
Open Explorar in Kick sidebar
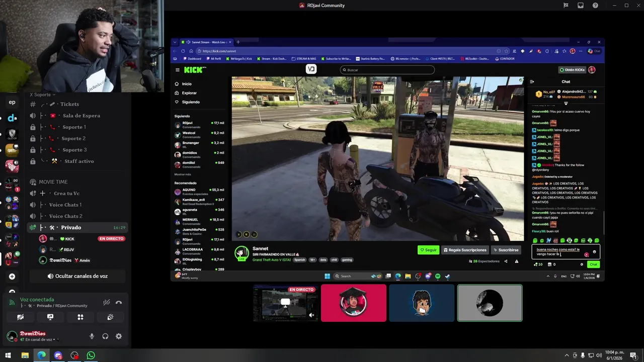click(x=189, y=93)
